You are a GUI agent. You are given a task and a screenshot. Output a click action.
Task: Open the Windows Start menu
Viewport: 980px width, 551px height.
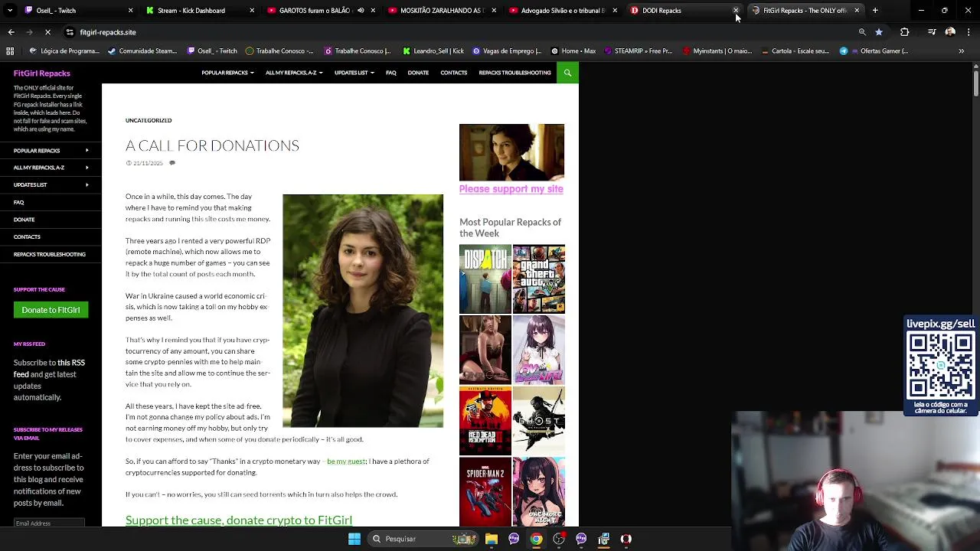point(354,539)
